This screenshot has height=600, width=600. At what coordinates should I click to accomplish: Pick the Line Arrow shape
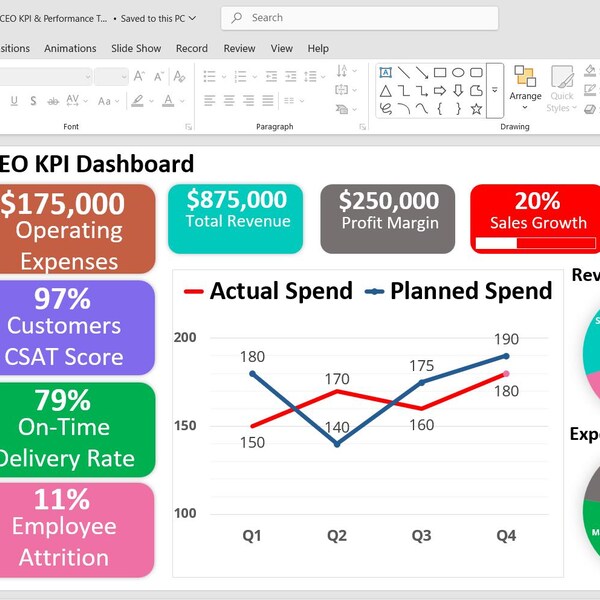pos(422,72)
